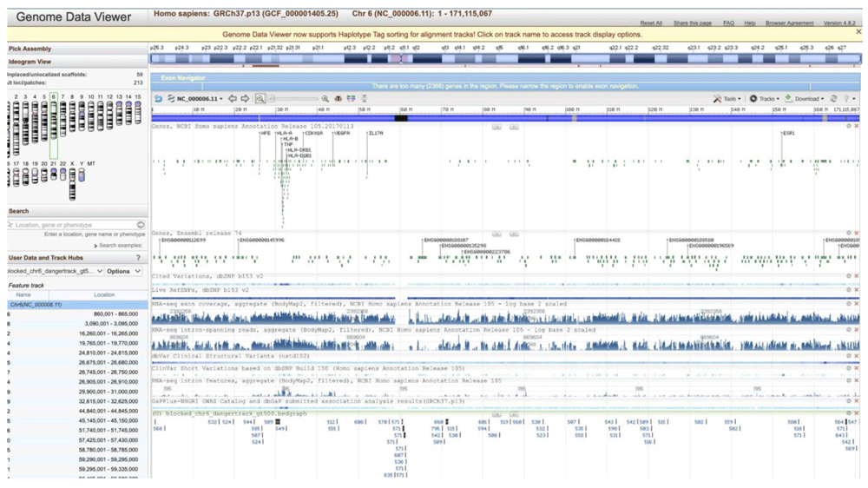Open the Download dropdown menu
This screenshot has height=488, width=868.
point(809,99)
